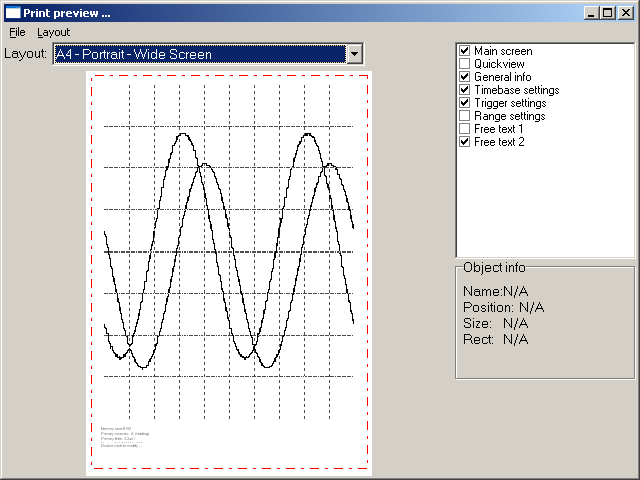
Task: Toggle the General info checkbox
Action: point(464,77)
